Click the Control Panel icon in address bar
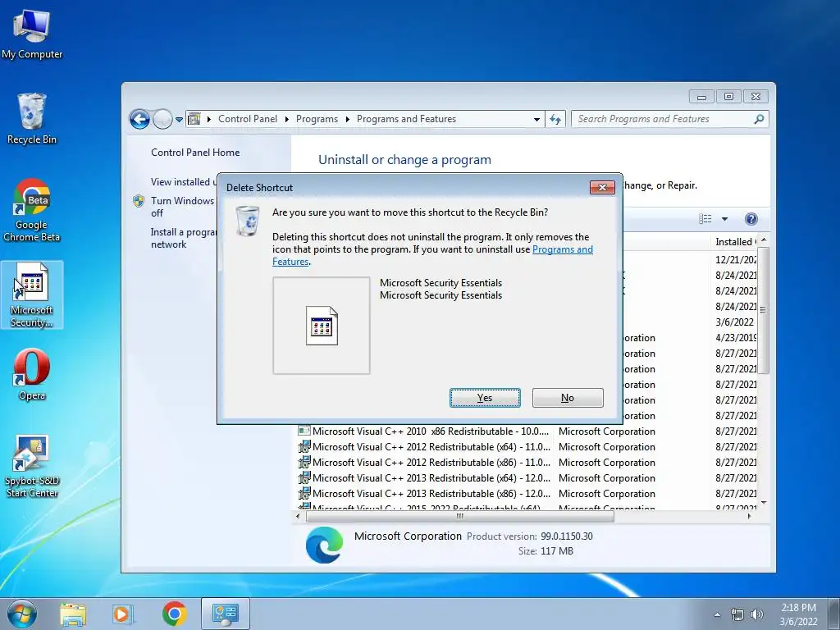The width and height of the screenshot is (840, 630). (x=194, y=119)
